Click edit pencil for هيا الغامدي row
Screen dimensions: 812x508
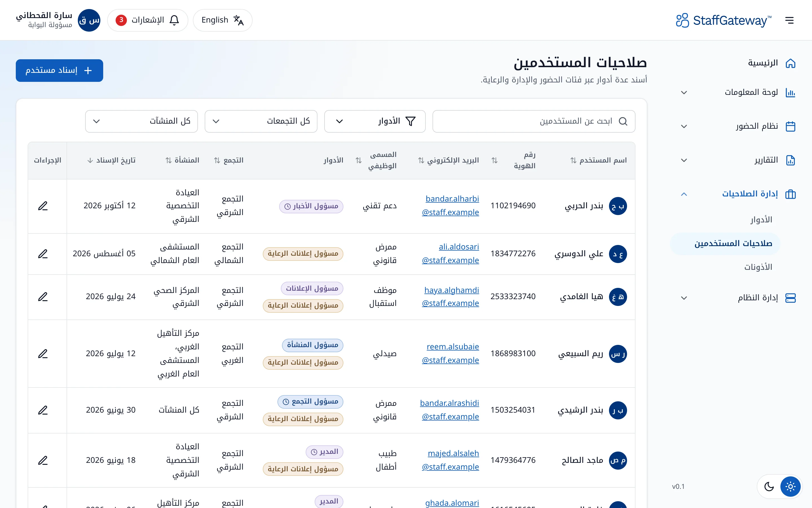tap(43, 297)
